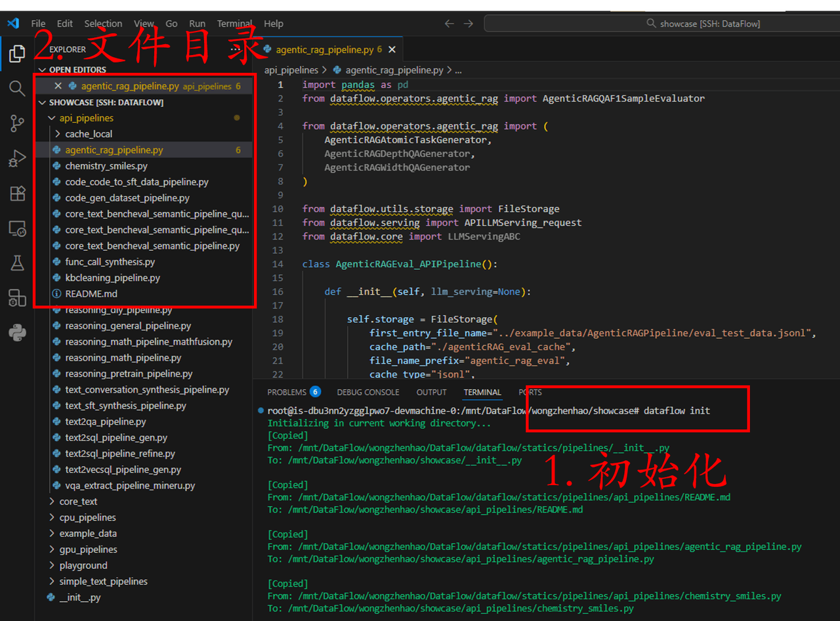Open the Containers view below the Testing icon

[x=16, y=297]
